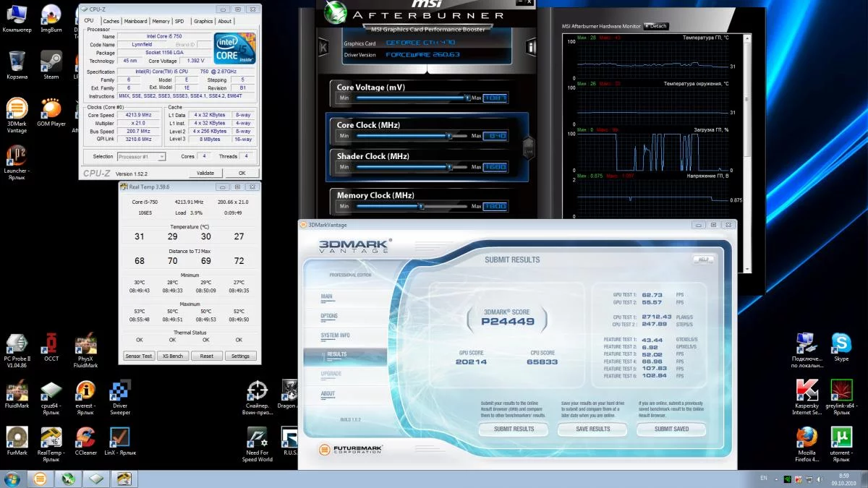Select System Info in 3DMark Vantage menu
Image resolution: width=868 pixels, height=488 pixels.
(x=335, y=335)
